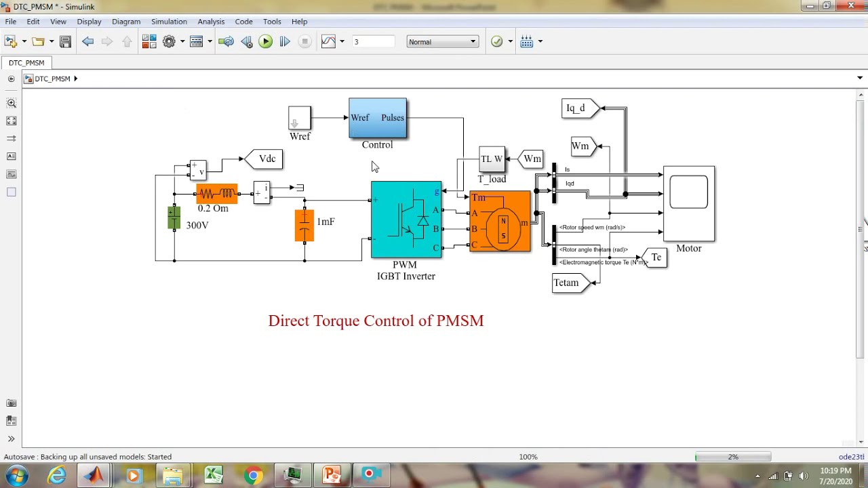This screenshot has height=488, width=868.
Task: Run the simulation with green Play
Action: click(x=265, y=41)
